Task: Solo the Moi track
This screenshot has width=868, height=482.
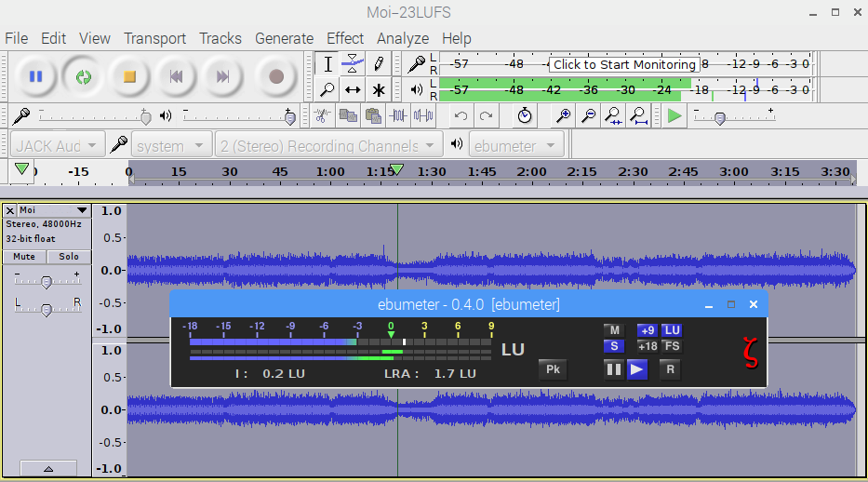Action: coord(69,256)
